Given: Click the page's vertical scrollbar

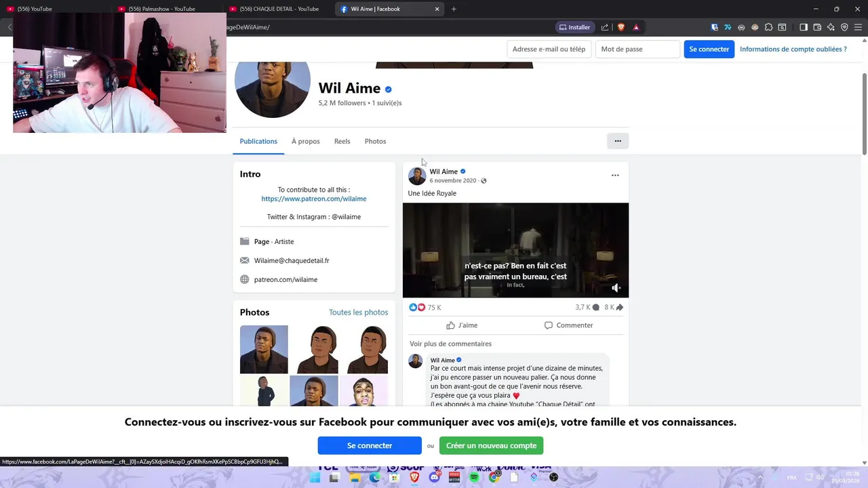Looking at the screenshot, I should [864, 114].
